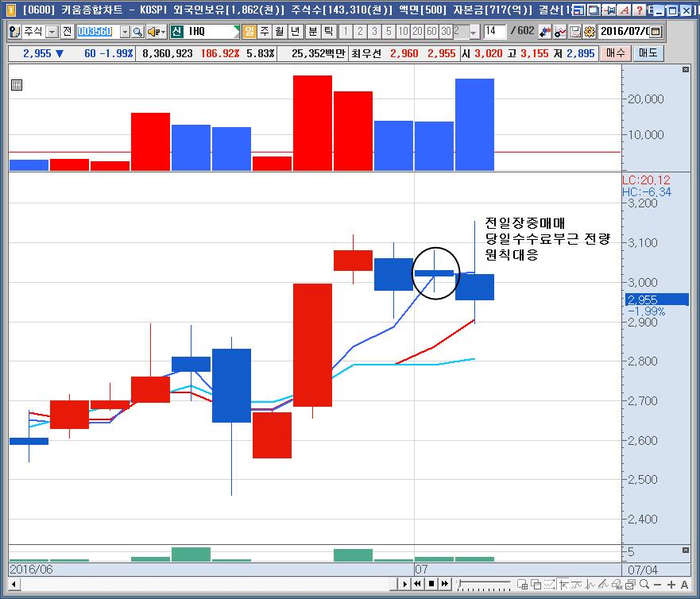700x599 pixels.
Task: Stop the chart replay
Action: tap(431, 584)
